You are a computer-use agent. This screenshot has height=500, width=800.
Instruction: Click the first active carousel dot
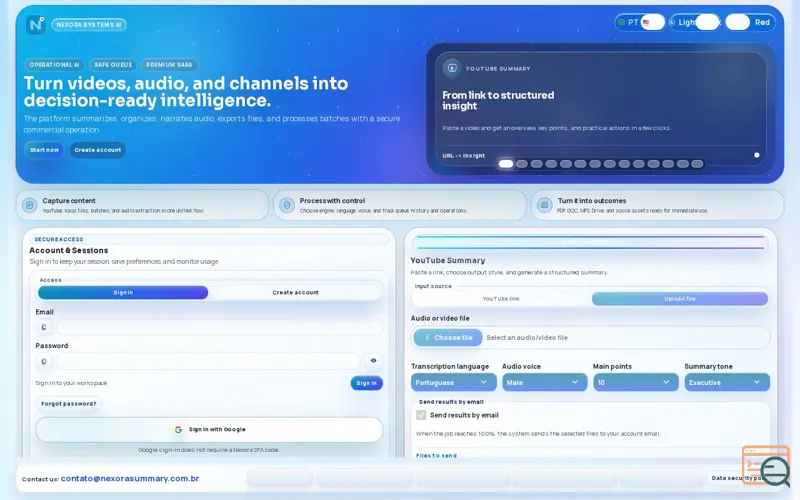pos(506,164)
